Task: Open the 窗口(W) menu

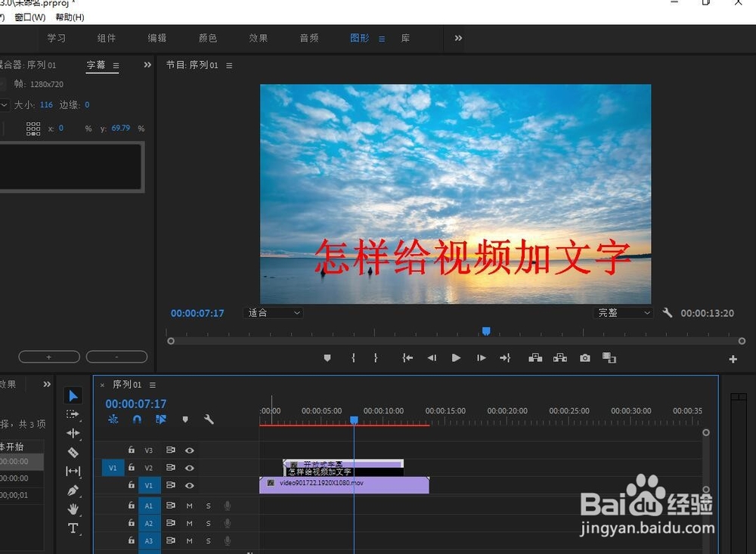Action: [29, 16]
